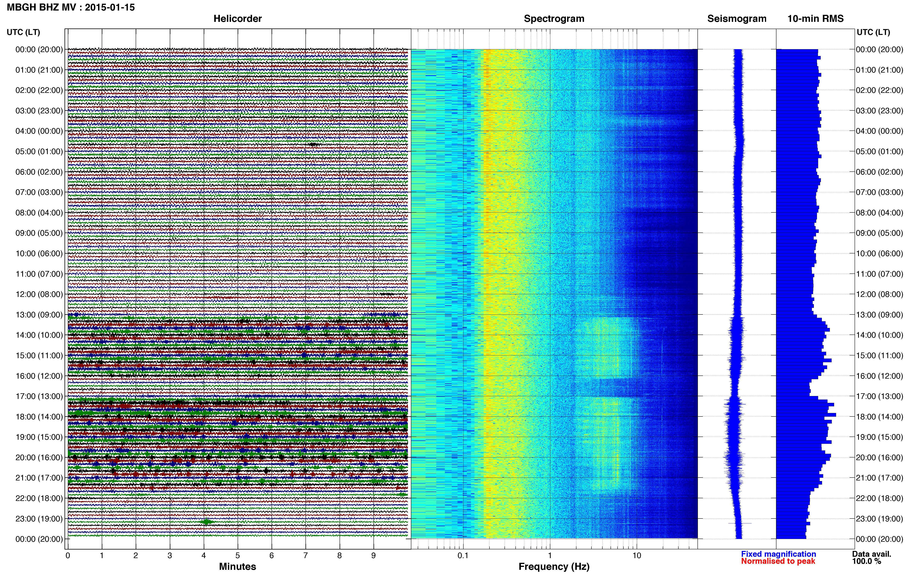Click the left-axis time label '20:00 (16:00)'
The image size is (924, 578).
point(39,458)
